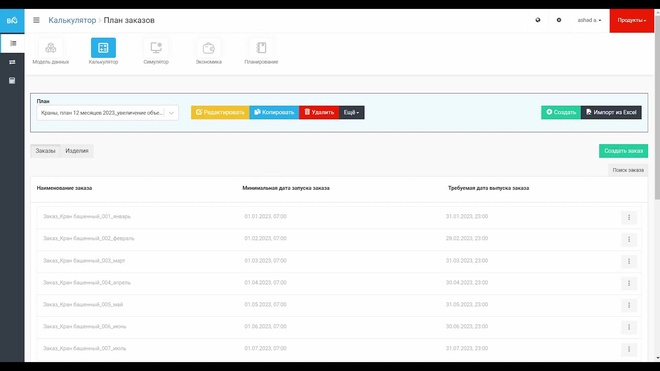Open the Модель данных module icon
Image resolution: width=660 pixels, height=371 pixels.
51,48
